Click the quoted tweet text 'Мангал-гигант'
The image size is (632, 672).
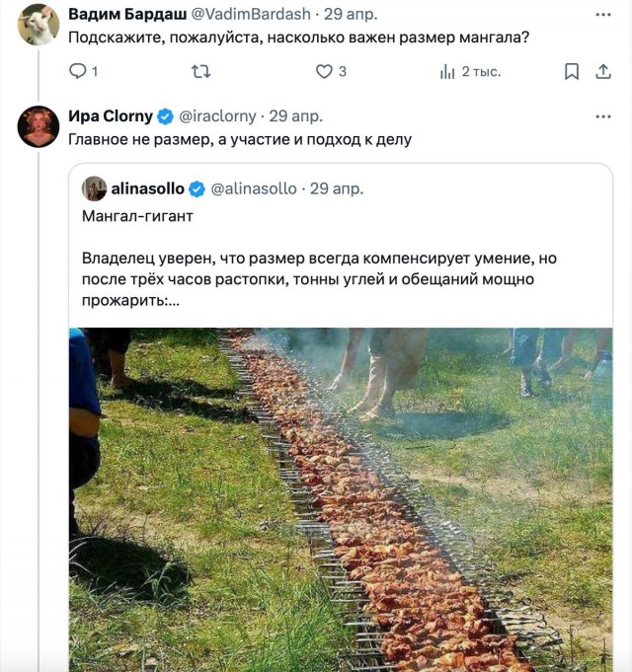(138, 215)
